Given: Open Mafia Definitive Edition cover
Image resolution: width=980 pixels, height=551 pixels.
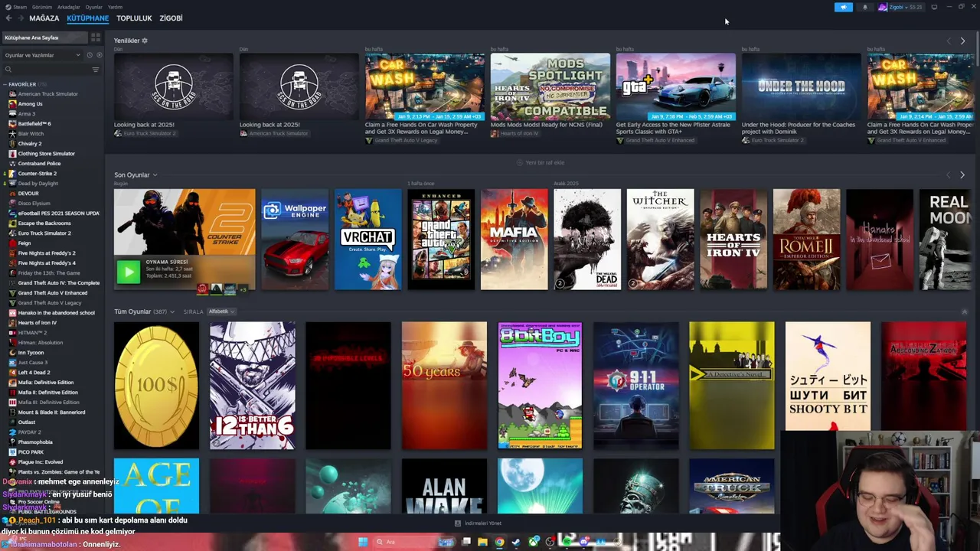Looking at the screenshot, I should [514, 240].
